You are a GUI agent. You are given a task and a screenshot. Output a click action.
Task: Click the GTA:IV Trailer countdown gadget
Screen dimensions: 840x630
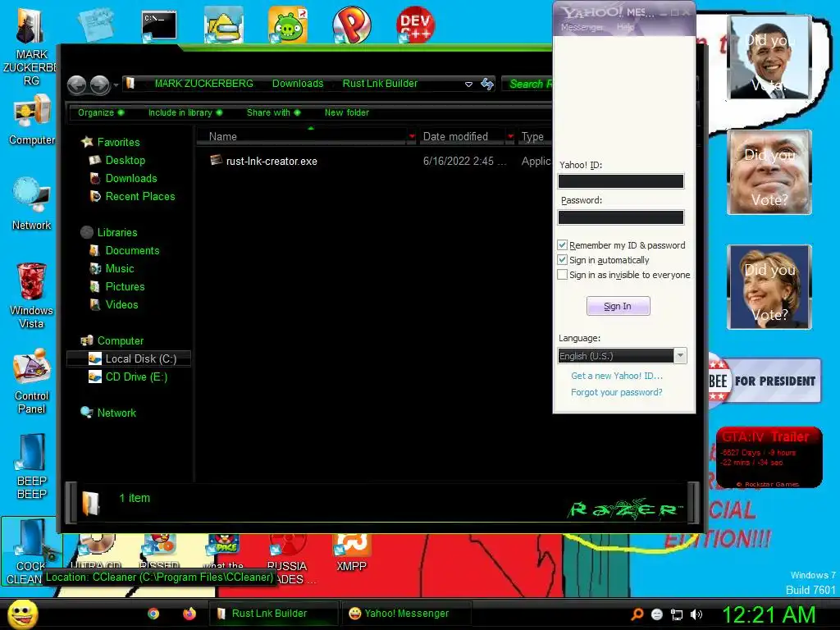(769, 457)
